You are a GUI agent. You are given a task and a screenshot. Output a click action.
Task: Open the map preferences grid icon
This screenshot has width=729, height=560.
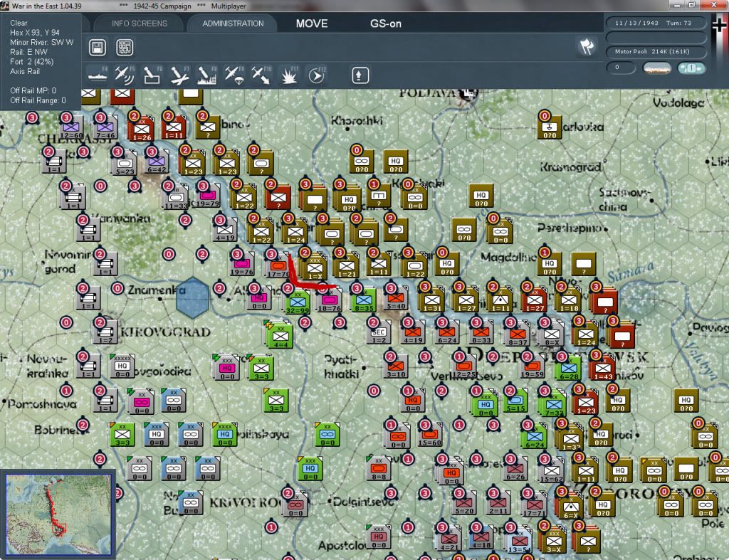[125, 48]
